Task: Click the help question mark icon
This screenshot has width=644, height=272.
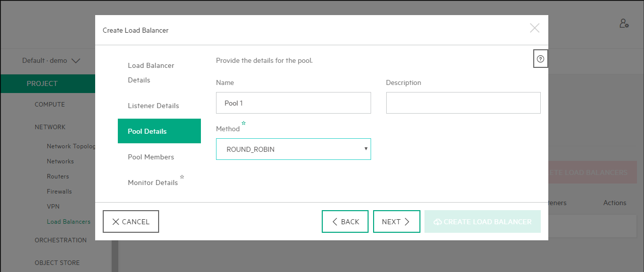Action: tap(540, 59)
